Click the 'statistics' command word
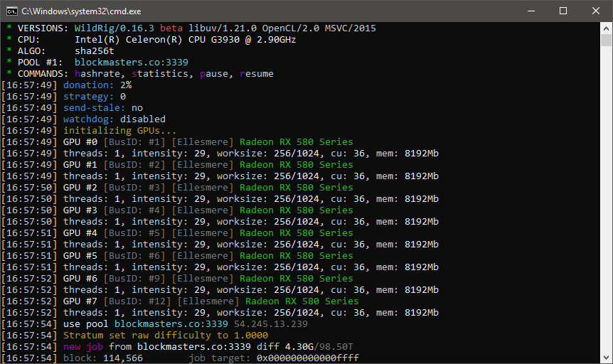The image size is (613, 364). pos(159,73)
